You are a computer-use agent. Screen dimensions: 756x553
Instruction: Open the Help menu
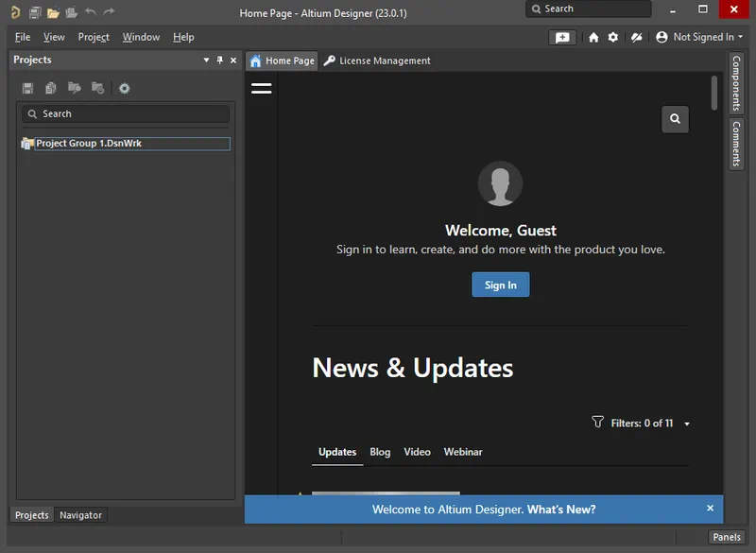tap(183, 37)
